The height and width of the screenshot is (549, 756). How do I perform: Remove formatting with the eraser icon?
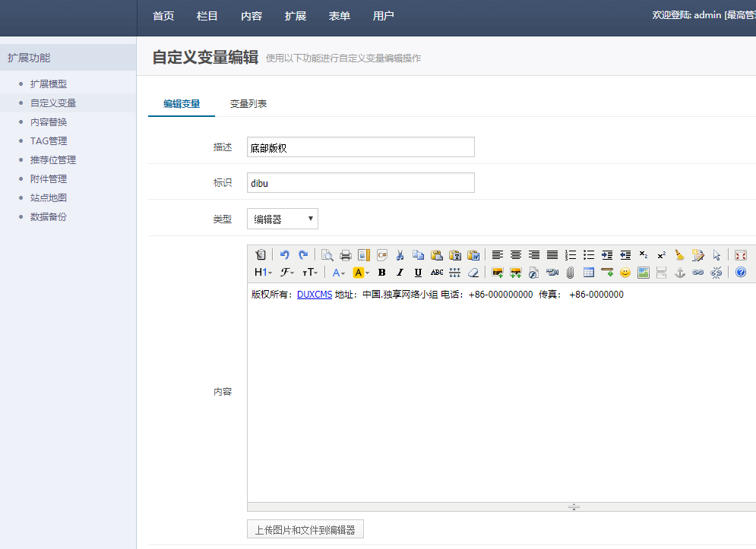pyautogui.click(x=473, y=273)
